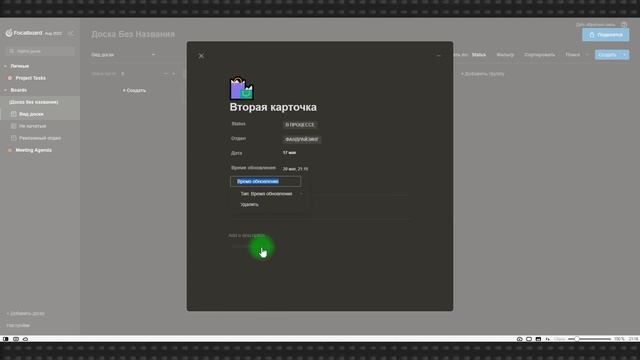Open the Вид доски view in sidebar
This screenshot has width=640, height=360.
(x=31, y=114)
